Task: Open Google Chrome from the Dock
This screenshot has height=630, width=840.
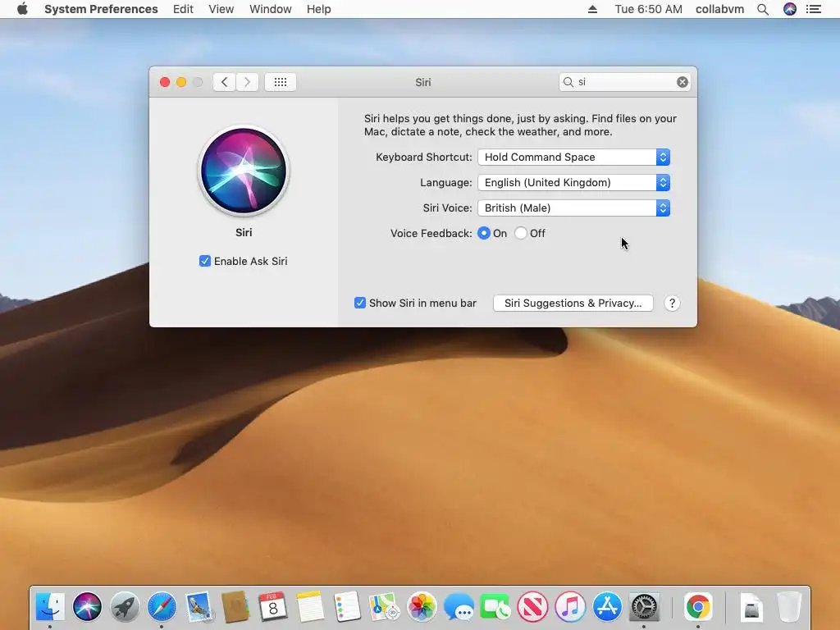Action: 698,606
